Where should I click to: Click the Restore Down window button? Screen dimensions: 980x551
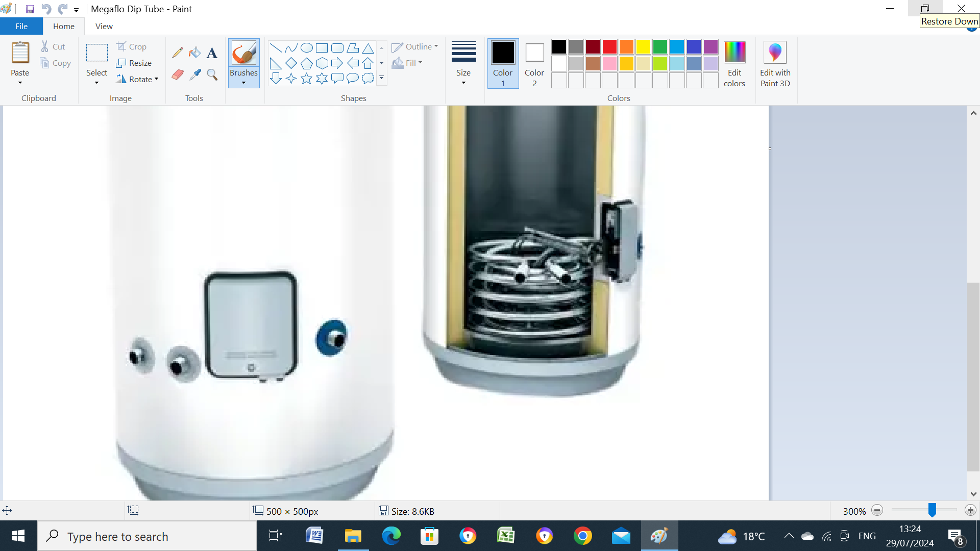[925, 8]
